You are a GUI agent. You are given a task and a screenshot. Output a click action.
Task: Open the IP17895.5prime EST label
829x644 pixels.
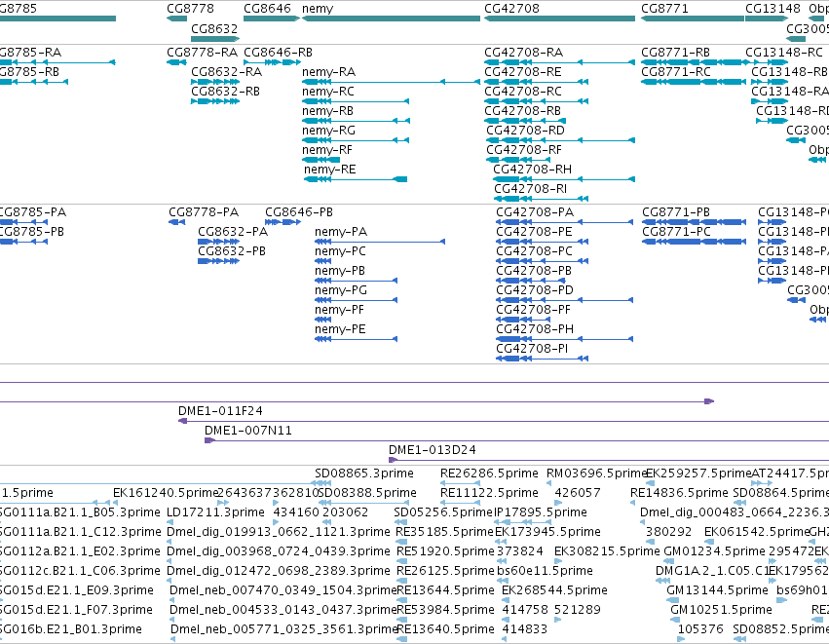point(541,512)
